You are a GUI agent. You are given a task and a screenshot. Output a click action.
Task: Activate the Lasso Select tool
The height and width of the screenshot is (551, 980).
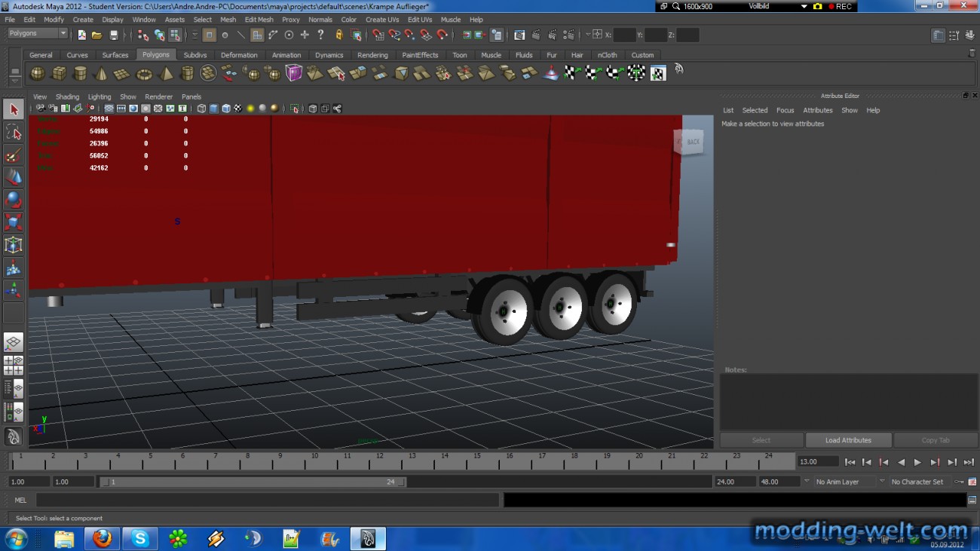click(x=14, y=132)
